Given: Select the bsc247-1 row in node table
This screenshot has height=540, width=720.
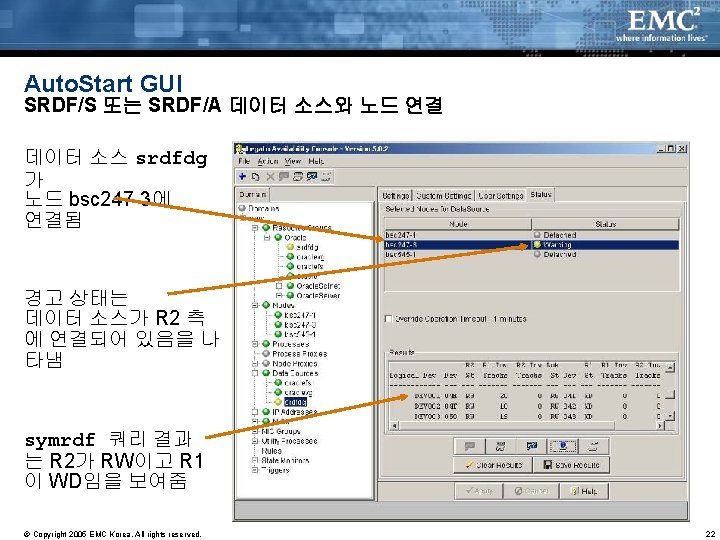Looking at the screenshot, I should tap(532, 235).
